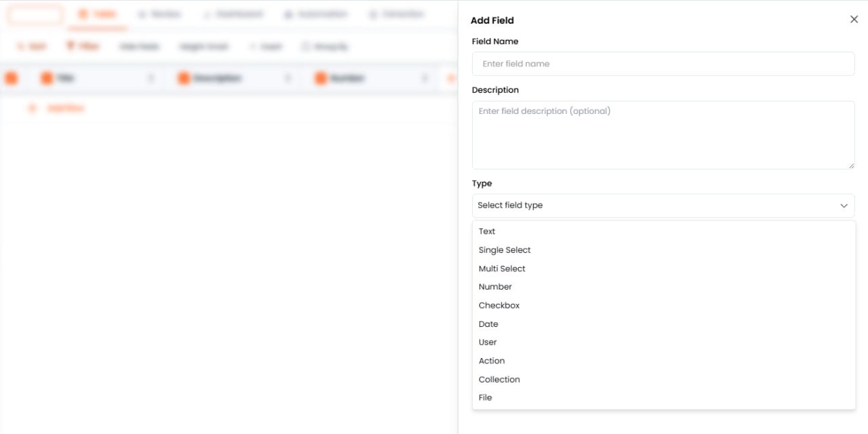
Task: Select Text from the field type list
Action: click(486, 231)
